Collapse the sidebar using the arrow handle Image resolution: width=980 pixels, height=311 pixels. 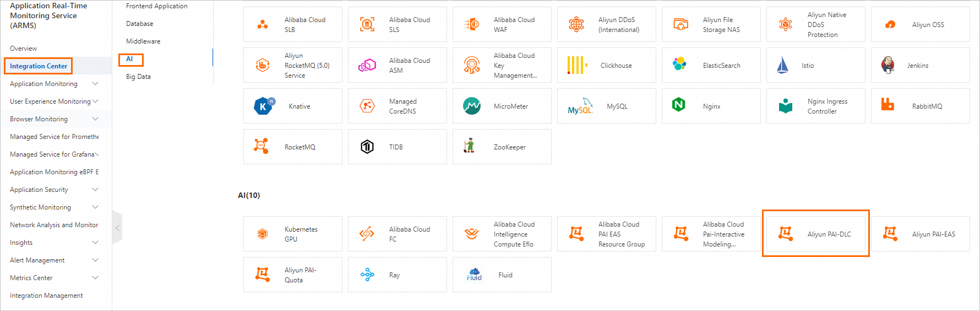coord(117,227)
